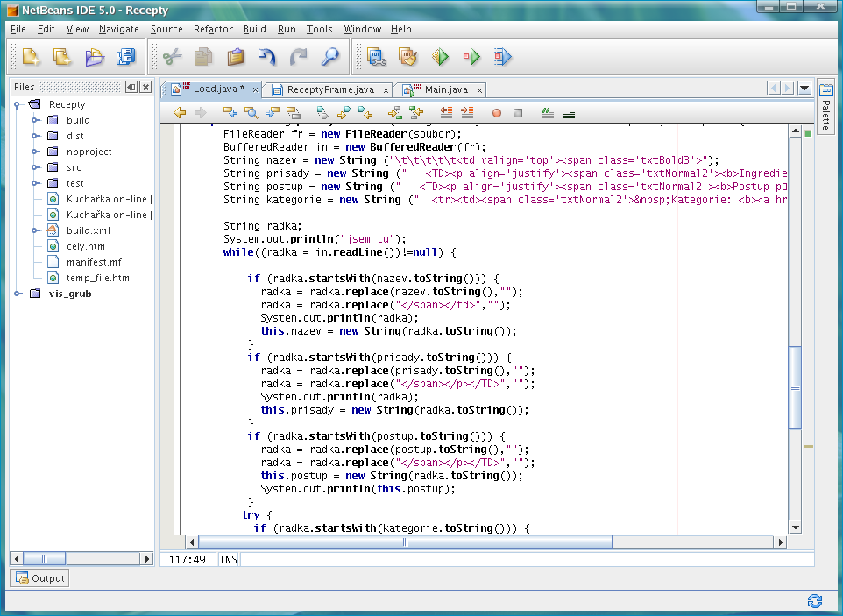Open the editor document list dropdown arrow
843x616 pixels.
[x=804, y=88]
